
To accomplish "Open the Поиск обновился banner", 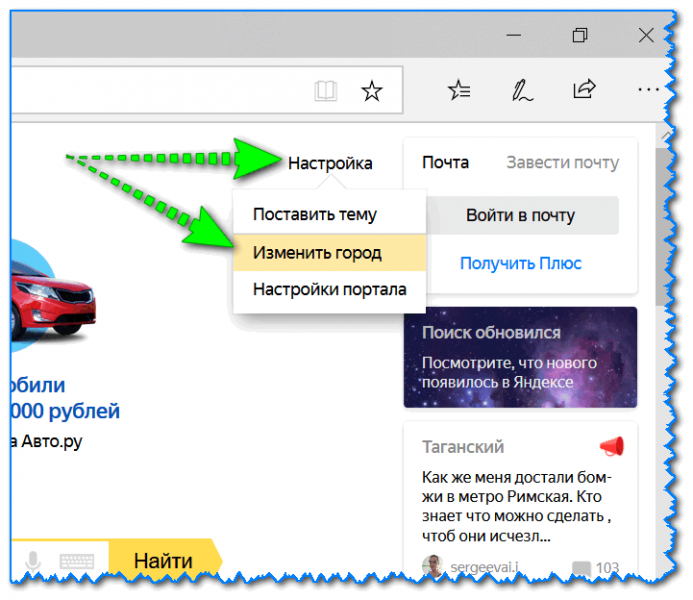I will click(520, 357).
